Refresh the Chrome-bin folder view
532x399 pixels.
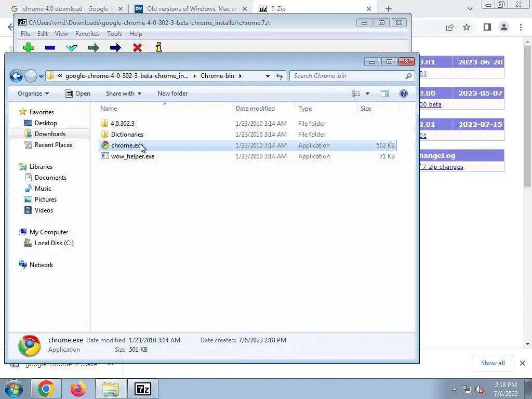click(279, 76)
